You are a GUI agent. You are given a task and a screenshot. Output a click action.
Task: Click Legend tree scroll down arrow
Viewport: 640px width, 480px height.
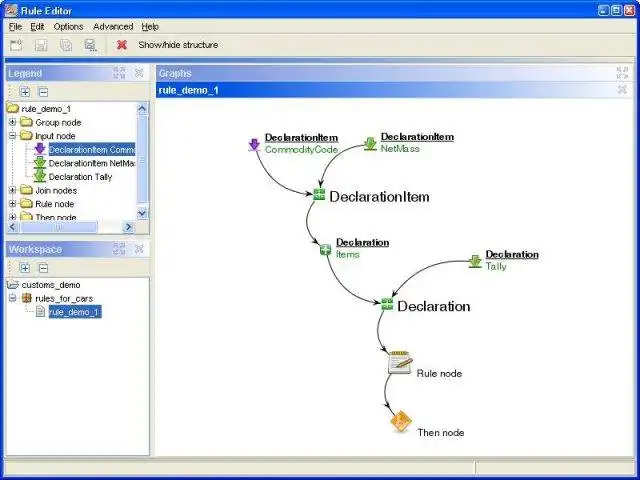pyautogui.click(x=142, y=213)
